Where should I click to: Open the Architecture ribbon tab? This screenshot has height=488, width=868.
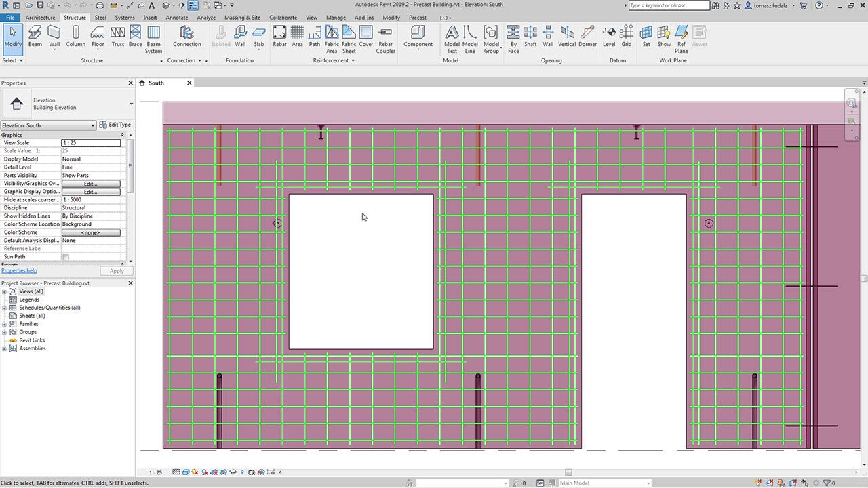(x=40, y=18)
